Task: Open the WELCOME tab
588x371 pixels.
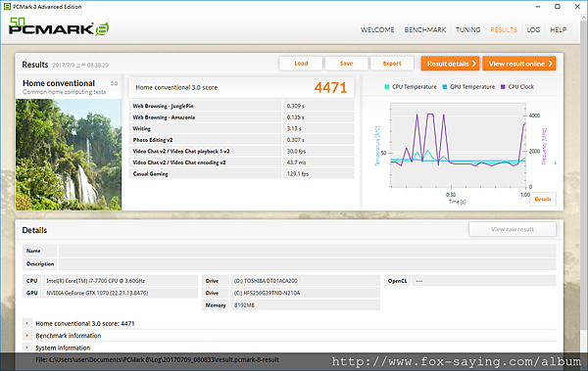Action: pyautogui.click(x=377, y=29)
